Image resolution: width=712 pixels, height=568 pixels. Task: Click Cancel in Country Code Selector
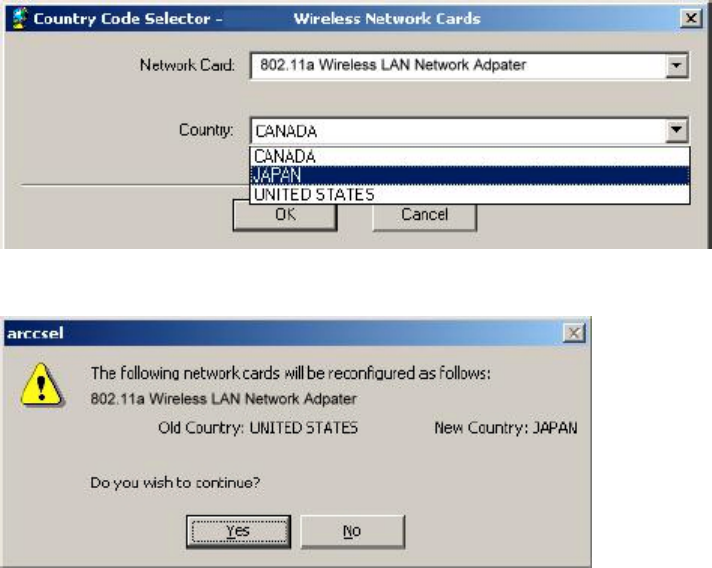pyautogui.click(x=425, y=217)
